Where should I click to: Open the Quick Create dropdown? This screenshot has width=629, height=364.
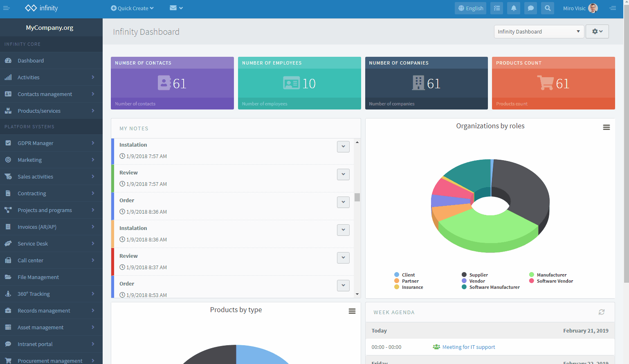coord(132,8)
